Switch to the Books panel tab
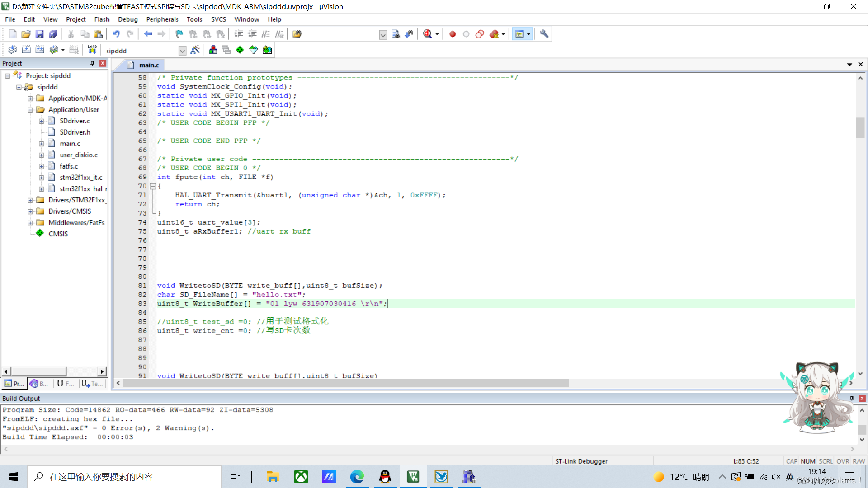Viewport: 868px width, 488px height. 39,384
